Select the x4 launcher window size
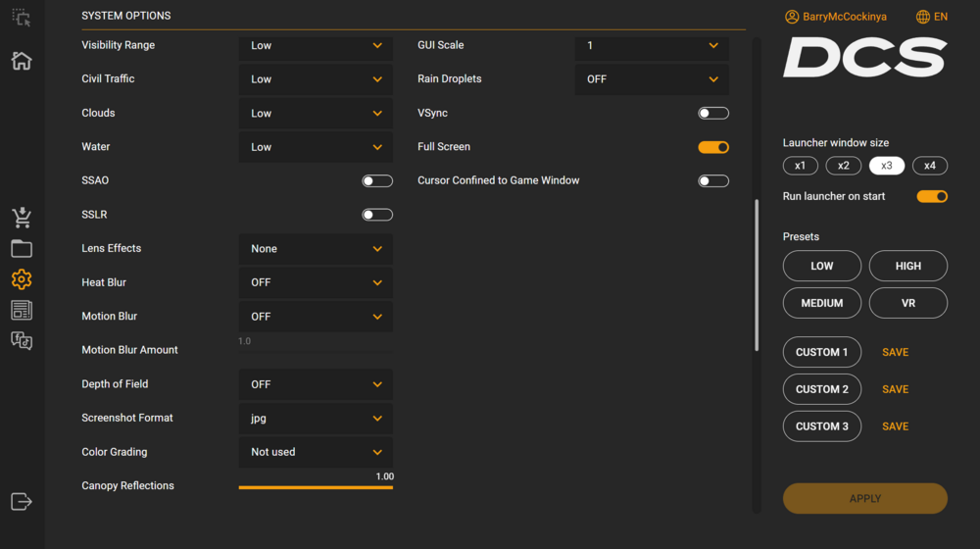Image resolution: width=980 pixels, height=549 pixels. 929,166
